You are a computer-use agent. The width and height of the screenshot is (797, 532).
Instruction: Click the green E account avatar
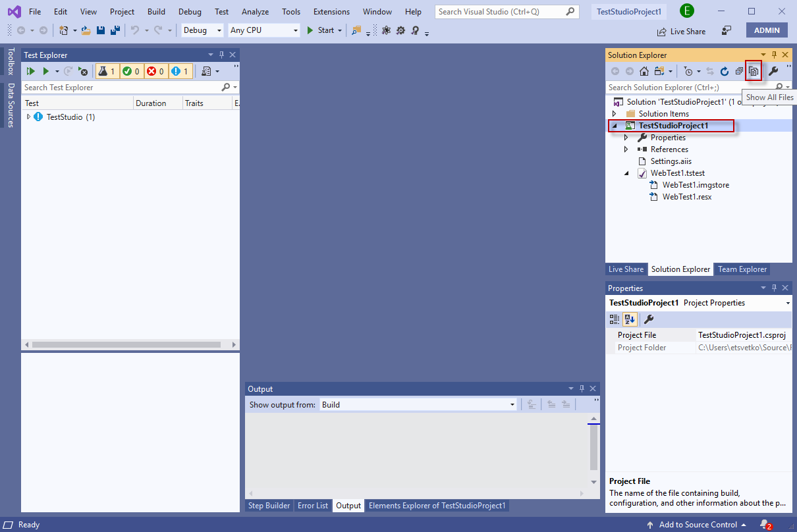[x=687, y=11]
